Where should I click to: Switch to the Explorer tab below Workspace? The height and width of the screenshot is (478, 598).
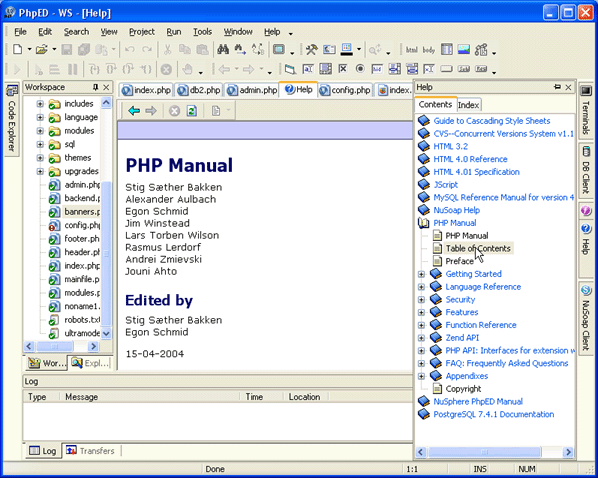pos(90,363)
